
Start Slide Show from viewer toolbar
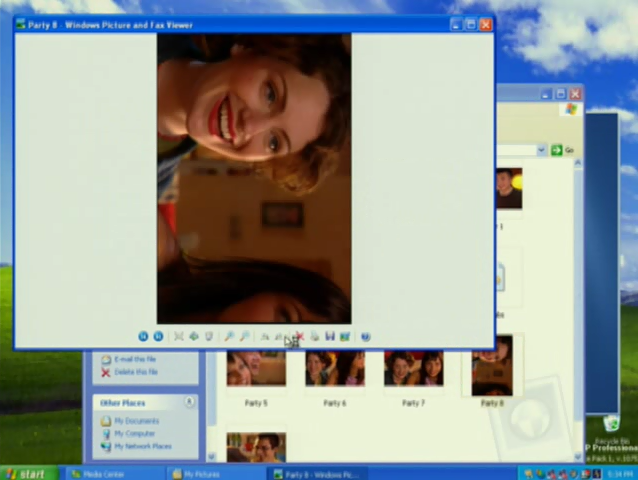click(x=209, y=337)
